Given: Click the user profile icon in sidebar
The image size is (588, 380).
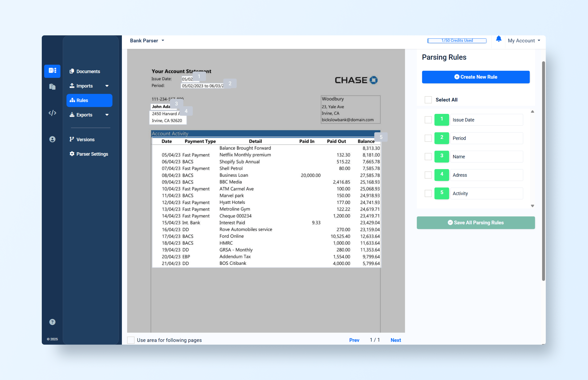Looking at the screenshot, I should (x=52, y=139).
